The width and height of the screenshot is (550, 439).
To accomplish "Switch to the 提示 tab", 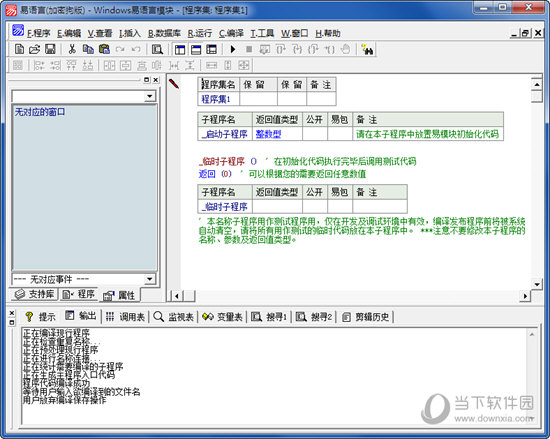I will click(40, 317).
